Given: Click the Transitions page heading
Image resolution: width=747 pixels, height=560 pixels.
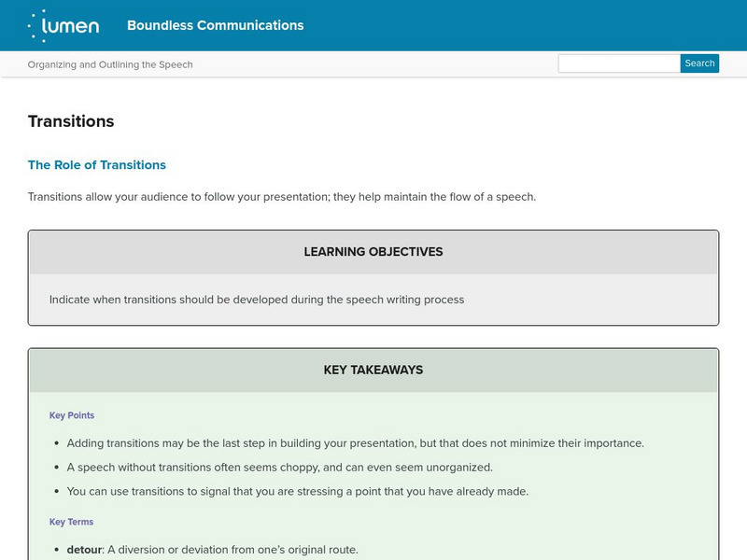Looking at the screenshot, I should (x=71, y=121).
